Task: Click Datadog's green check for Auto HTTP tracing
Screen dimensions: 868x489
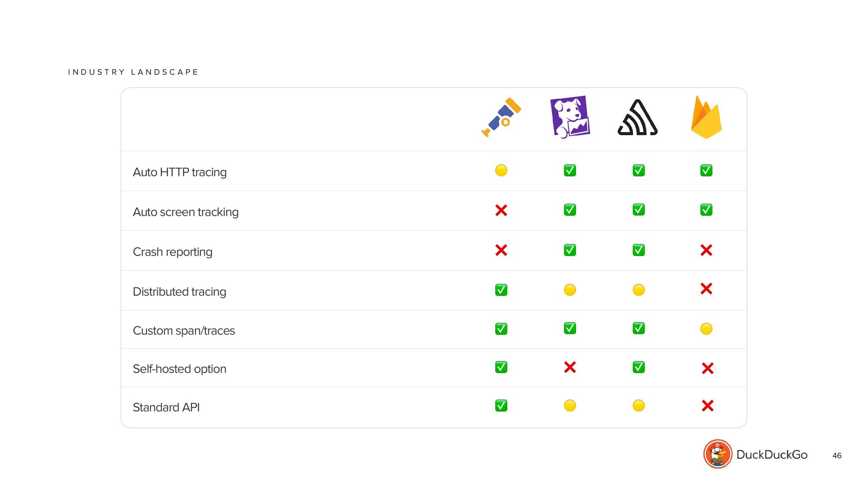Action: point(570,171)
